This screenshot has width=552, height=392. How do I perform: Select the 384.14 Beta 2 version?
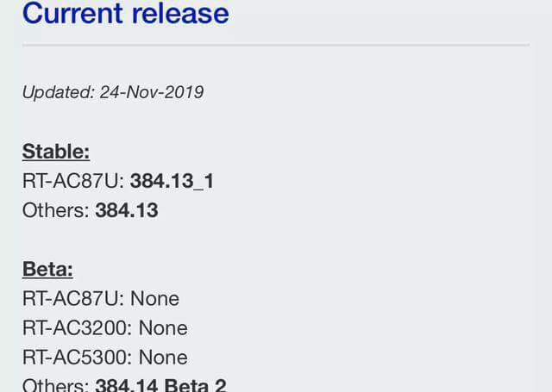(160, 385)
